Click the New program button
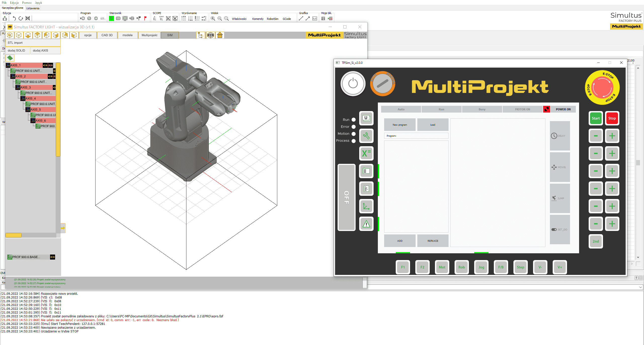 point(400,125)
